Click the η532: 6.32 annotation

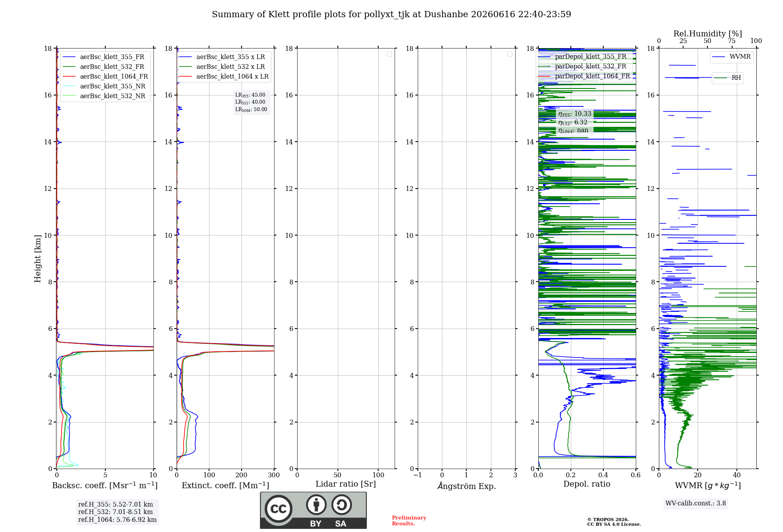point(573,122)
